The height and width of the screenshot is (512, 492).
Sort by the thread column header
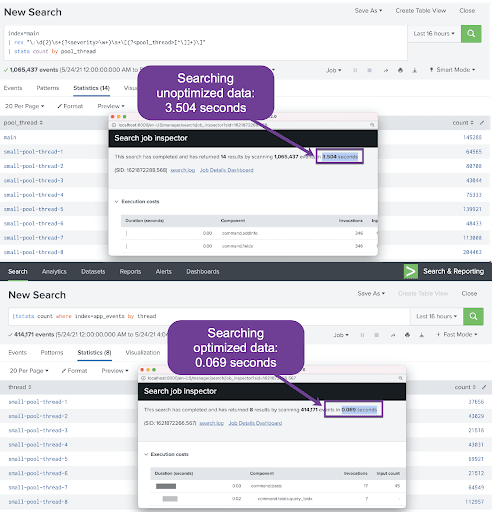click(20, 387)
